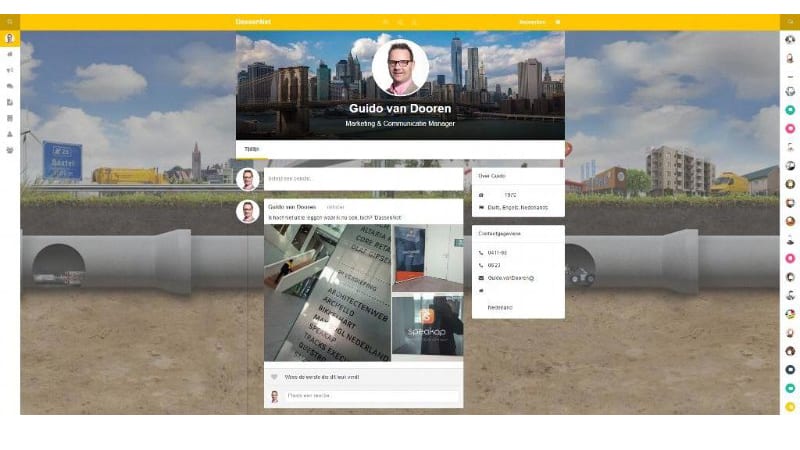Click the email address Guido.vanDooren@
Viewport: 800px width, 450px height.
511,277
